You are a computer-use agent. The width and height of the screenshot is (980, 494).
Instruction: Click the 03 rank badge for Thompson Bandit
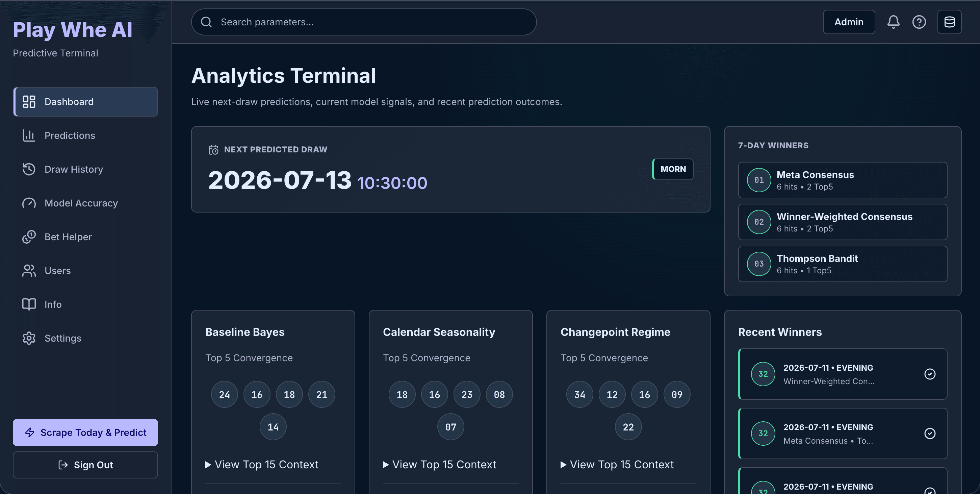pyautogui.click(x=759, y=264)
